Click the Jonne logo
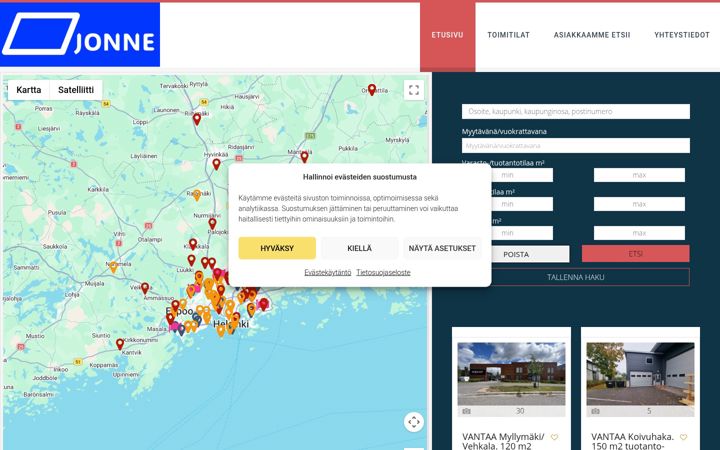Image resolution: width=720 pixels, height=450 pixels. pyautogui.click(x=80, y=35)
